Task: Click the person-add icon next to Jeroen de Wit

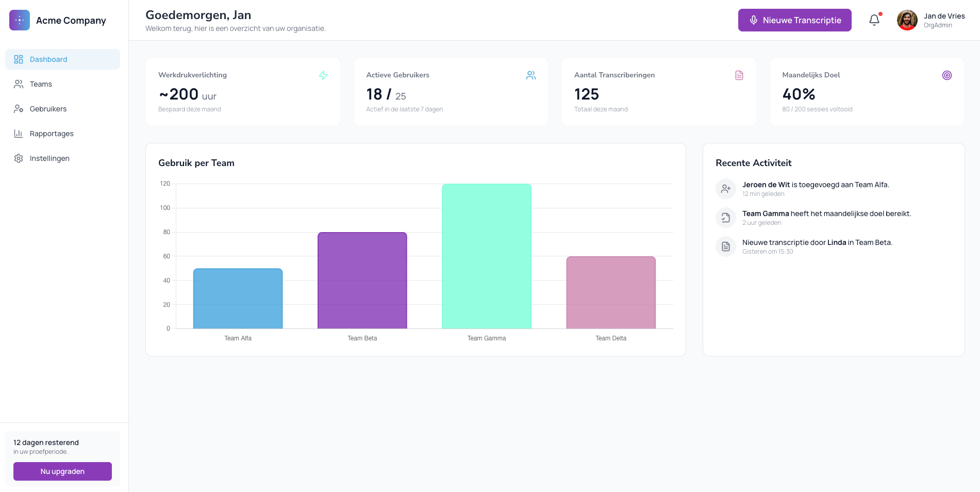Action: click(x=725, y=188)
